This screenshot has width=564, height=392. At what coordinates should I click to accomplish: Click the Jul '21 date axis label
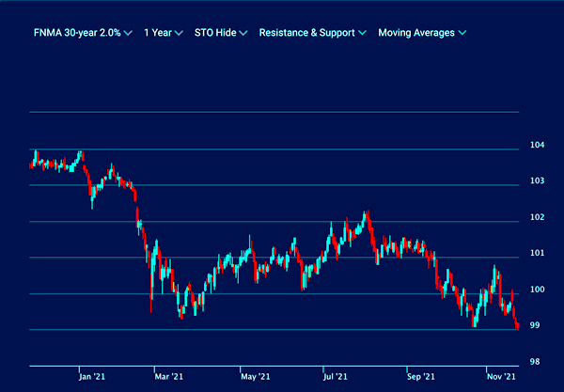pos(337,377)
